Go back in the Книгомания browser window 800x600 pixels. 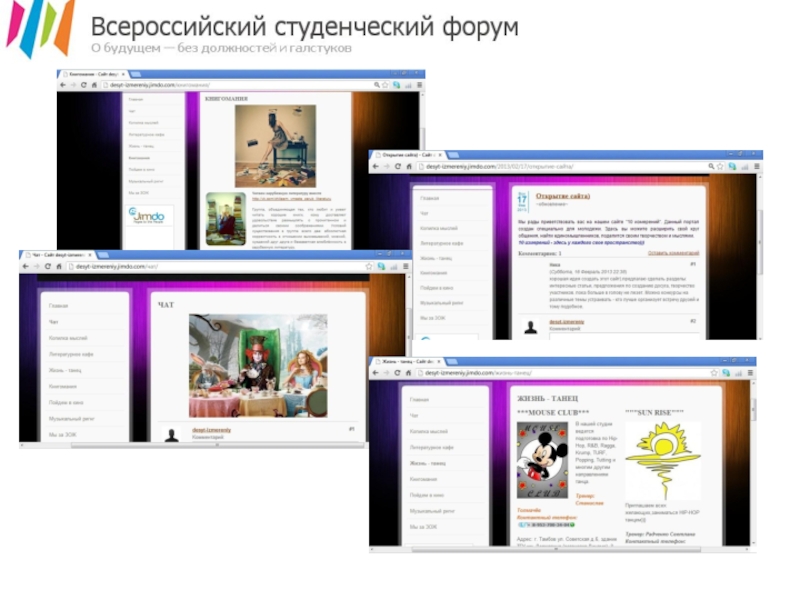63,85
